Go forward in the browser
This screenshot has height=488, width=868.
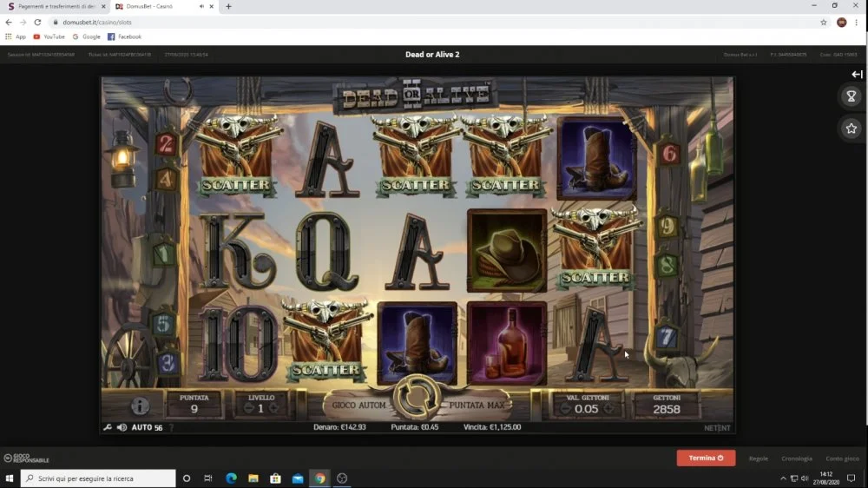point(23,23)
